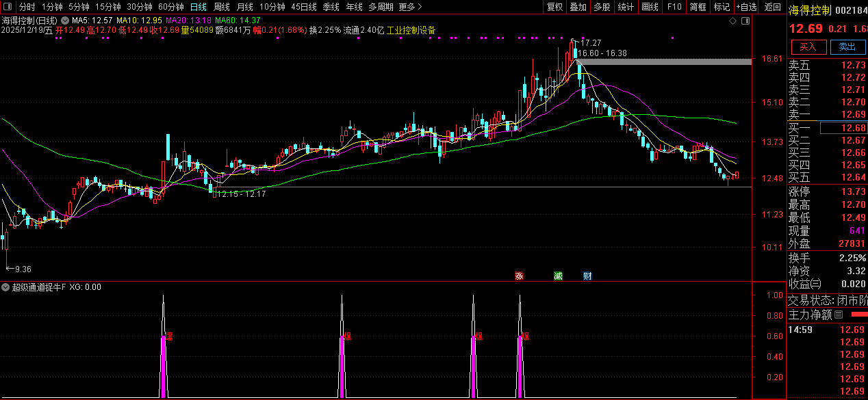Screen dimensions: 868x400
Task: Click the 多股 multi-stock button
Action: pos(602,7)
